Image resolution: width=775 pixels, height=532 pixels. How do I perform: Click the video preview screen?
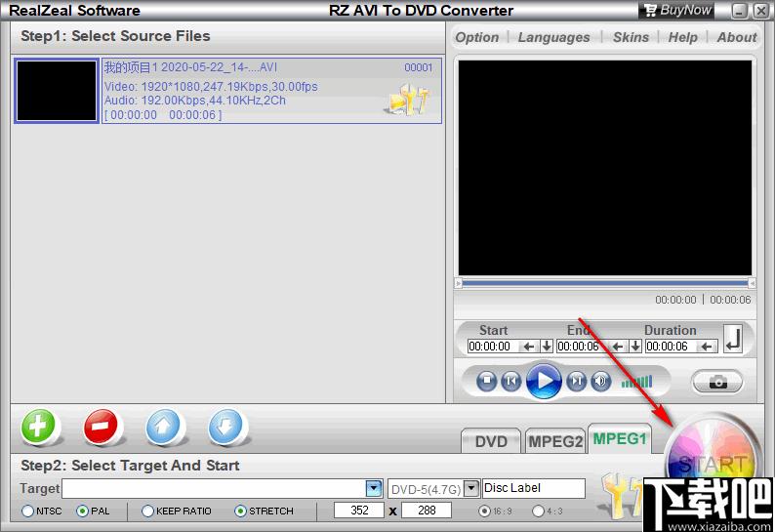(605, 168)
